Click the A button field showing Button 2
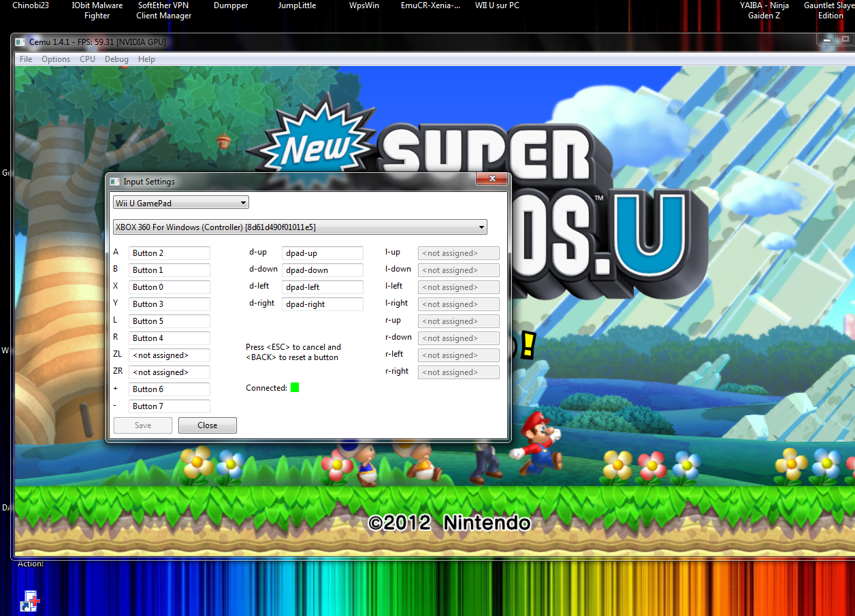 (x=169, y=253)
